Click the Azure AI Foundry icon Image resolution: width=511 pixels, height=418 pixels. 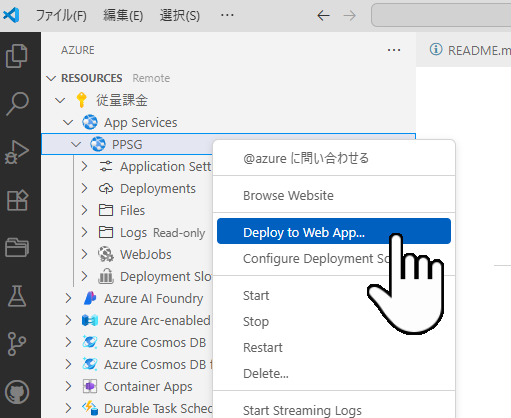pos(90,298)
